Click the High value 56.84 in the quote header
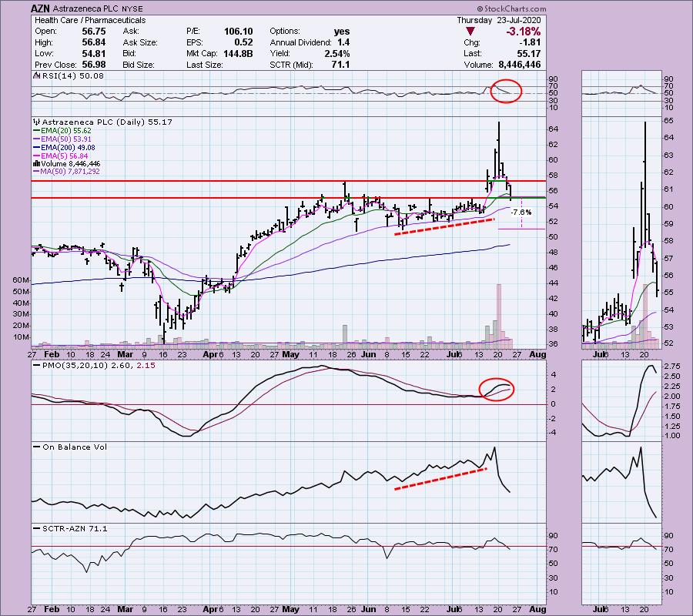The height and width of the screenshot is (616, 693). click(94, 42)
